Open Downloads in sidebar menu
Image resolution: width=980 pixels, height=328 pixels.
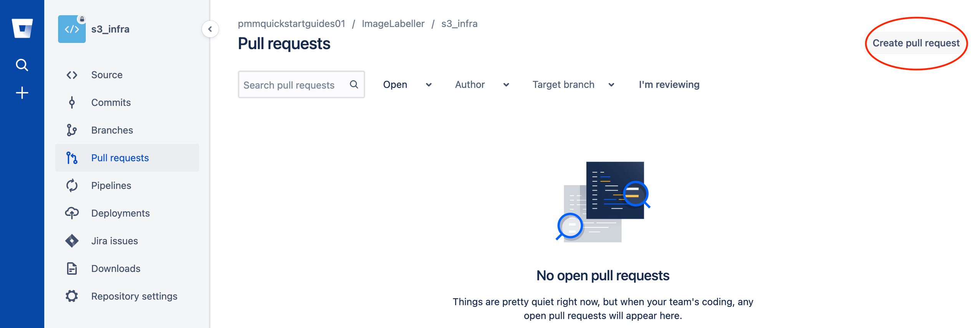[x=116, y=268]
